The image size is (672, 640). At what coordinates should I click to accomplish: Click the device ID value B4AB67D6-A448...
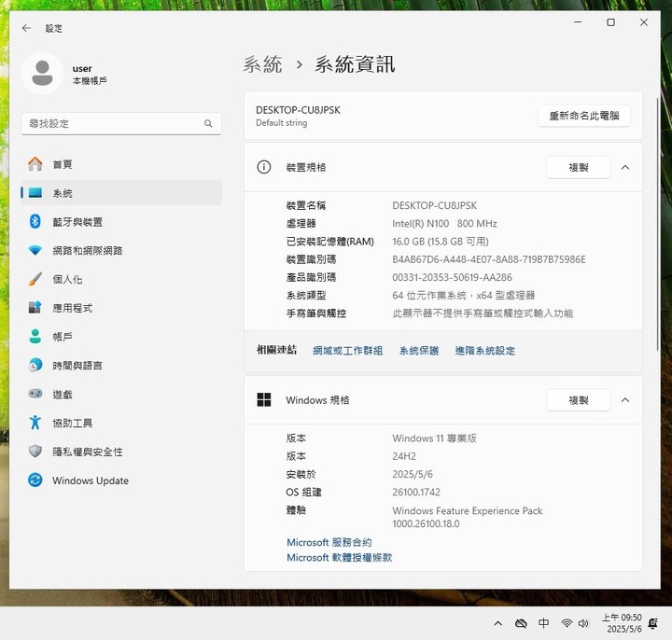pyautogui.click(x=488, y=259)
